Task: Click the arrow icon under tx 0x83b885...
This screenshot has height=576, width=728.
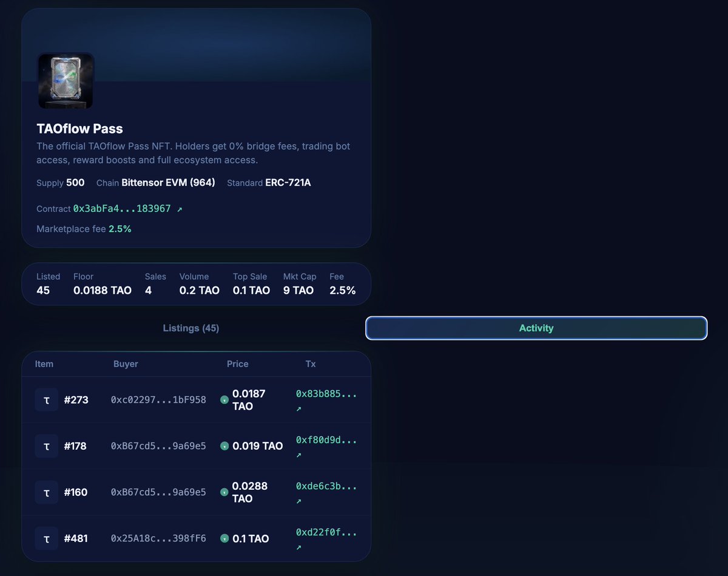Action: 298,409
